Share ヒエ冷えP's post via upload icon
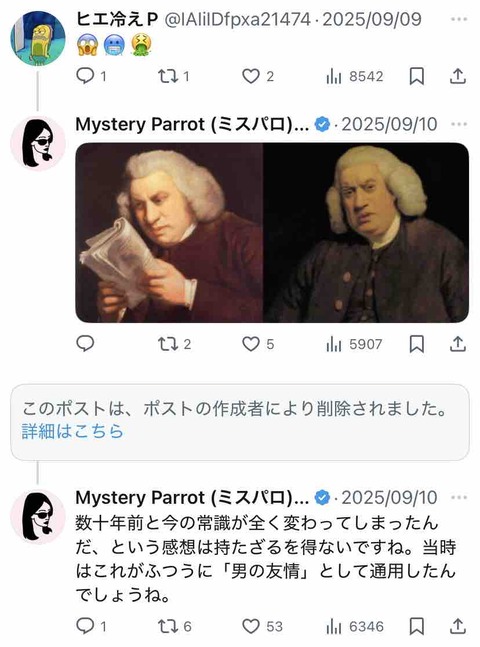The image size is (480, 647). pos(458,76)
